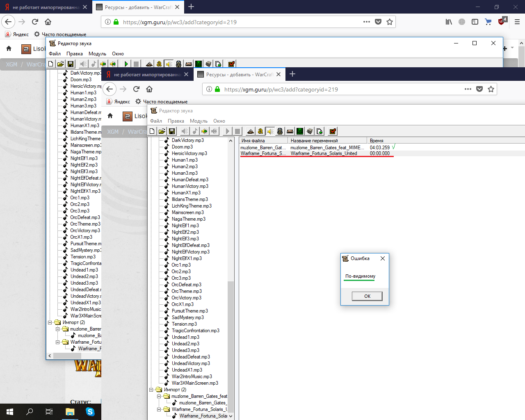Open Campaign Editor from front Sound Editor toolbar
This screenshot has height=420, width=525.
290,131
